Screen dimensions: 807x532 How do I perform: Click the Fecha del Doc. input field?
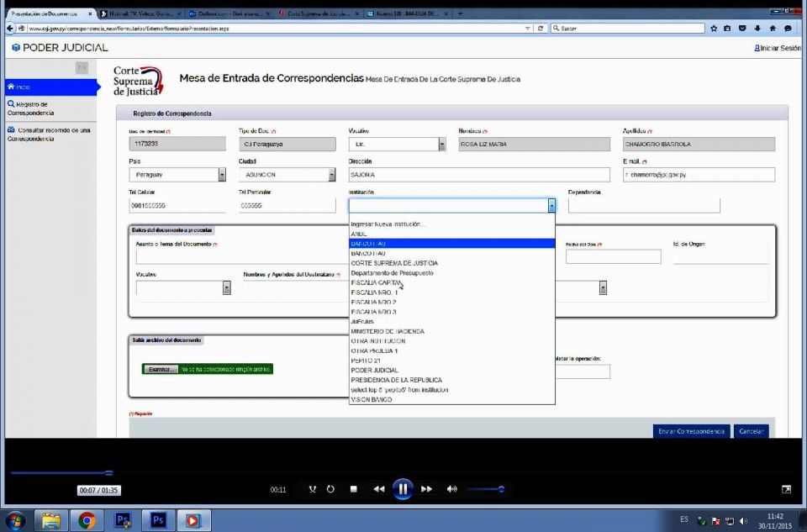(613, 256)
